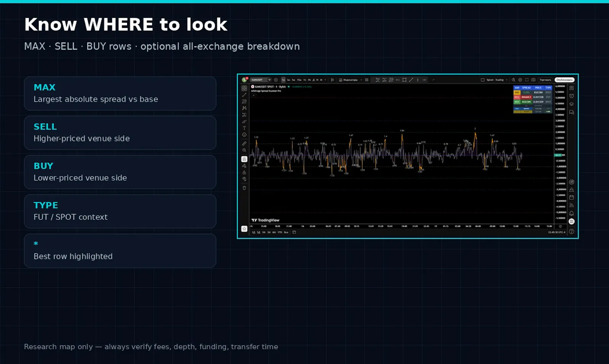Open the news feed RSS icon
Image resolution: width=609 pixels, height=364 pixels.
571,205
